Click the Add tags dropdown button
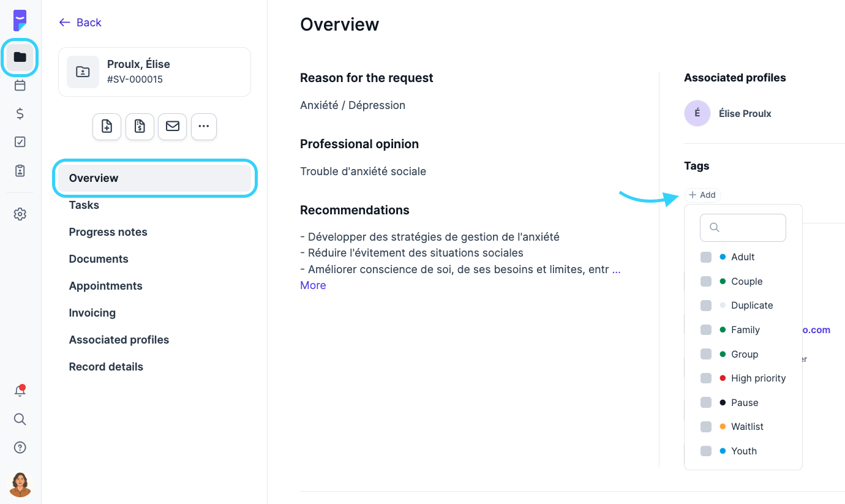845x504 pixels. coord(702,195)
